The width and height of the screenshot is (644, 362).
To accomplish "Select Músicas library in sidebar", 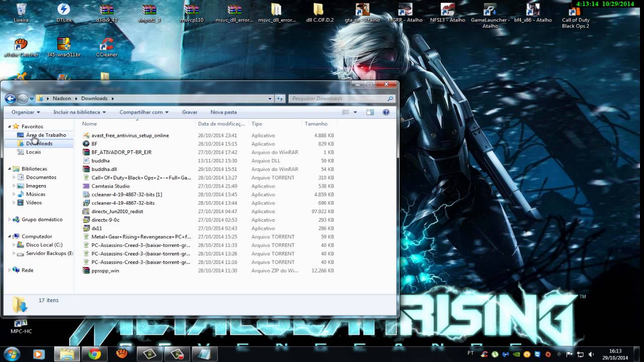I will (x=36, y=194).
